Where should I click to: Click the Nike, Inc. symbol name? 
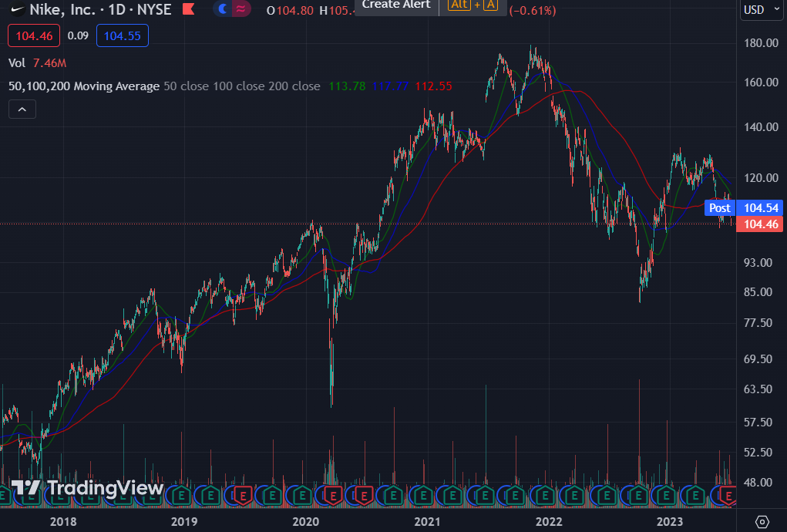coord(62,9)
